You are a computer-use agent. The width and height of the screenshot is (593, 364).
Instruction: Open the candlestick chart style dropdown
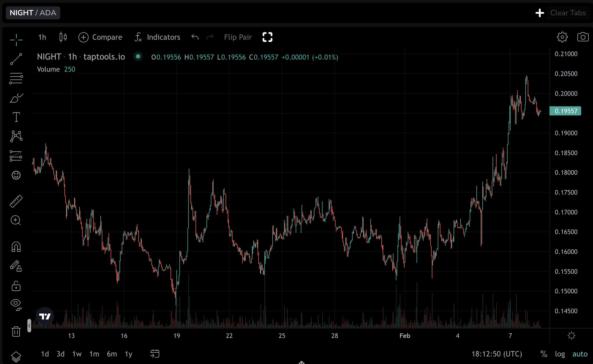point(63,37)
